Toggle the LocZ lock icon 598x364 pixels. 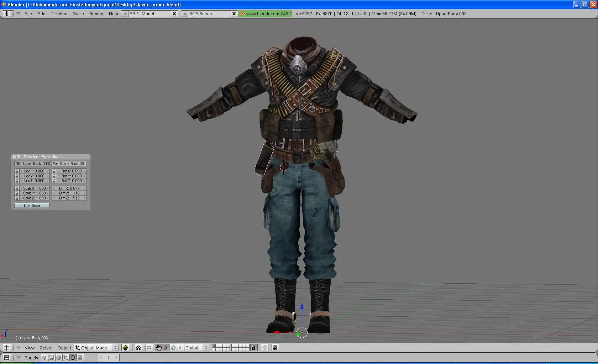(x=17, y=181)
